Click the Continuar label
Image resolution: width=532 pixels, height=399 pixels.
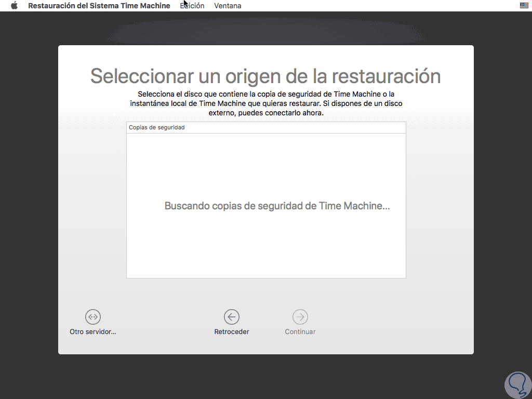click(x=300, y=332)
